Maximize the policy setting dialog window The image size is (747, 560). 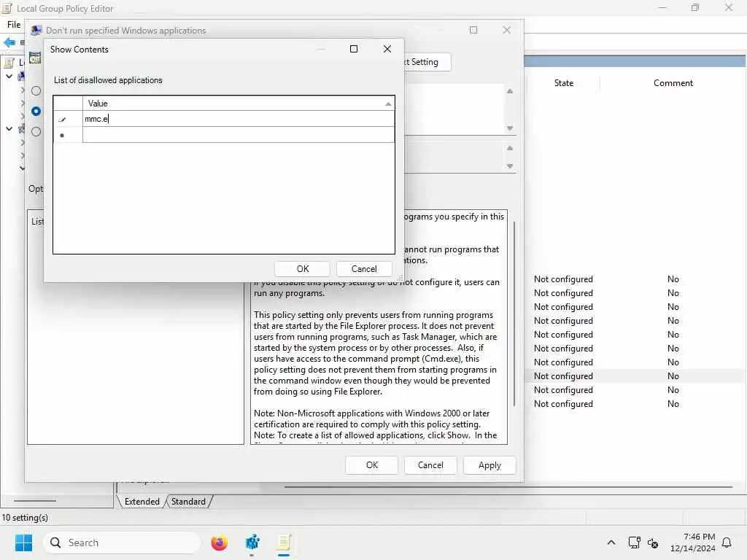tap(473, 30)
